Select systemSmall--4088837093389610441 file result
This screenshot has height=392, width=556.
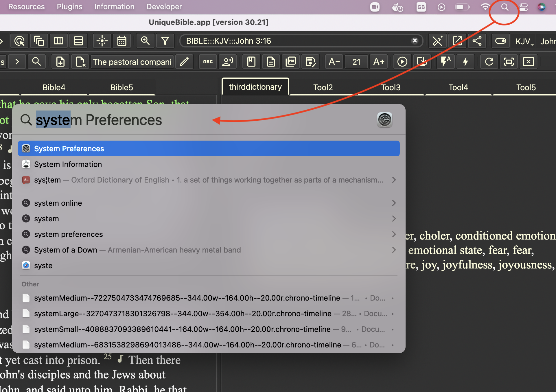tap(209, 329)
